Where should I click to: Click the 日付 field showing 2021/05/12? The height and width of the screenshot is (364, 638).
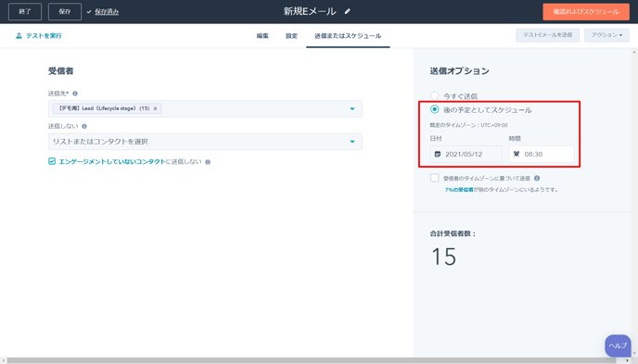(466, 155)
